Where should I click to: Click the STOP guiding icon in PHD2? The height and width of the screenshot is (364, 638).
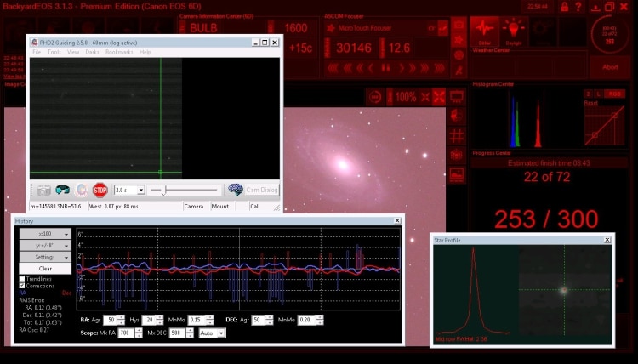(x=100, y=190)
